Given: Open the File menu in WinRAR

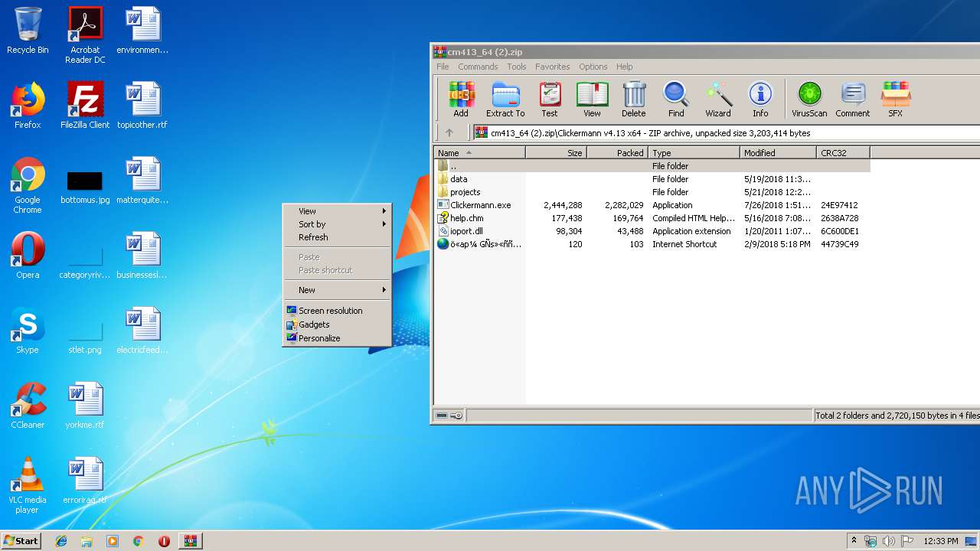Looking at the screenshot, I should pos(443,67).
